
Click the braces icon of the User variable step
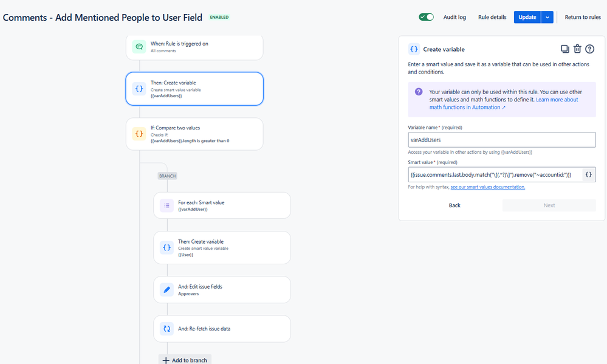pos(166,247)
